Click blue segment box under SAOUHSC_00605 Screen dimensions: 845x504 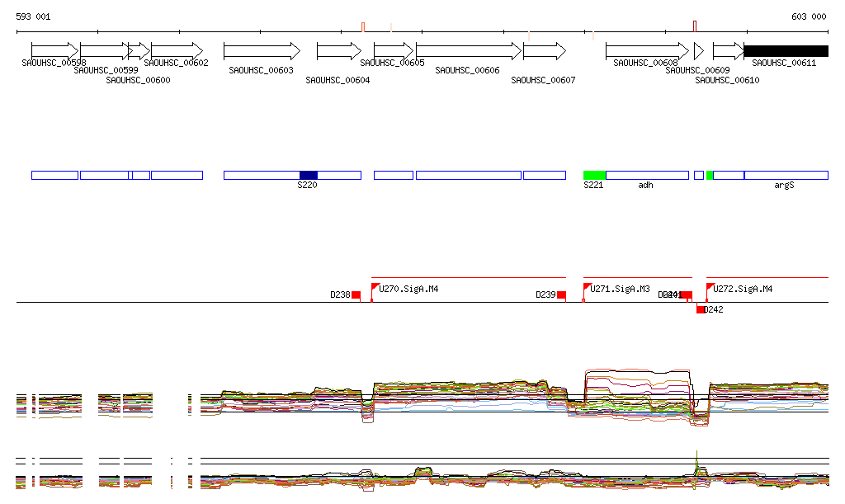pos(394,175)
